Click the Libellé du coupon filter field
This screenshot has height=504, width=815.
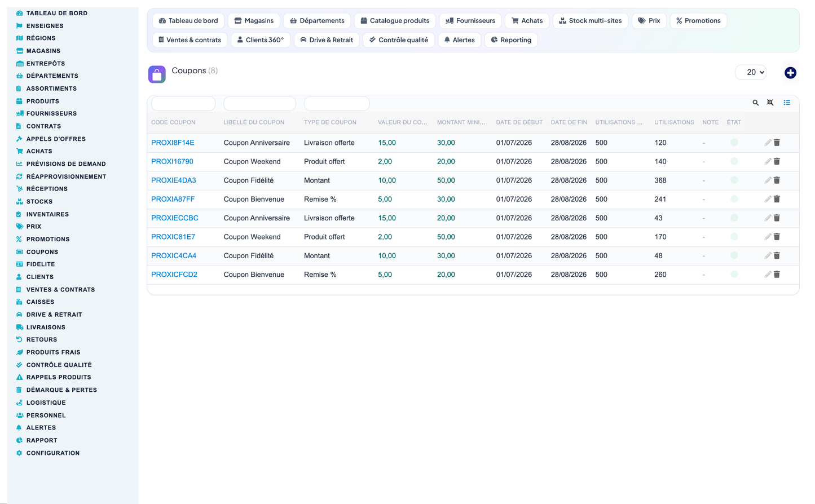259,104
